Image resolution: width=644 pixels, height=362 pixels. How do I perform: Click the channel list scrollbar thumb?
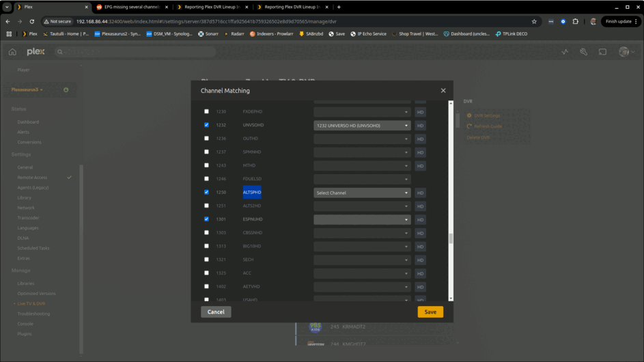(451, 238)
